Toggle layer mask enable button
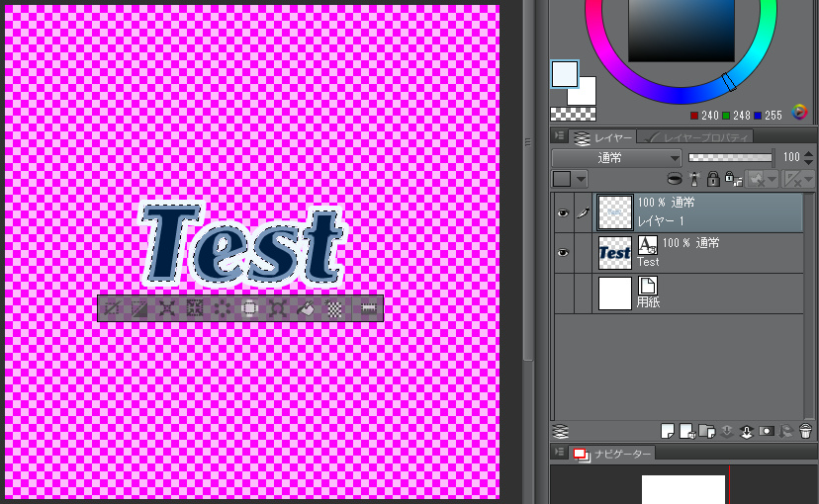Screen dimensions: 819x504 pyautogui.click(x=756, y=180)
